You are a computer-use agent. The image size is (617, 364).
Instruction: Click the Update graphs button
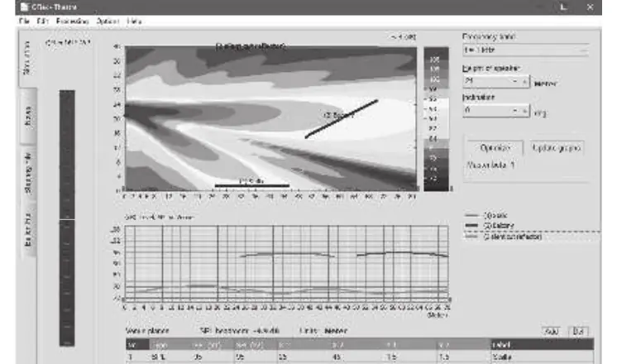coord(557,148)
